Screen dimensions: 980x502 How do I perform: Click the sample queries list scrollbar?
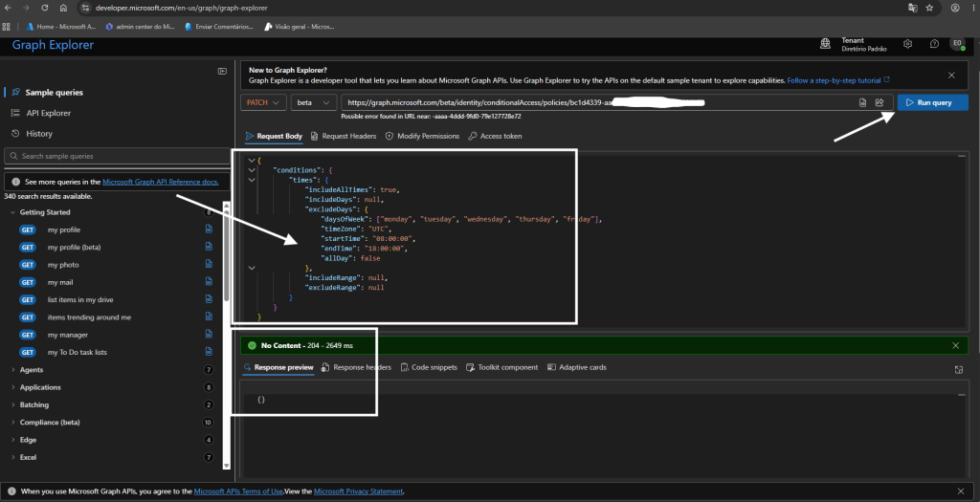226,335
